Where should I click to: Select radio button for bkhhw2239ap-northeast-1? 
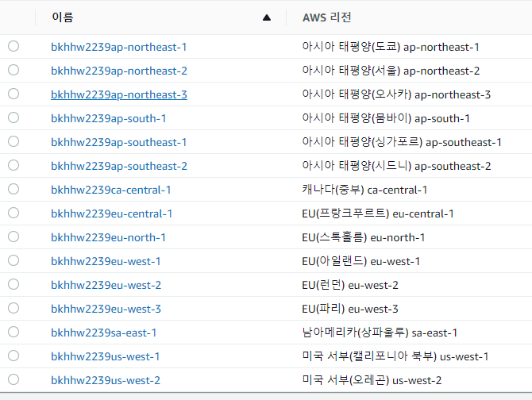[13, 46]
